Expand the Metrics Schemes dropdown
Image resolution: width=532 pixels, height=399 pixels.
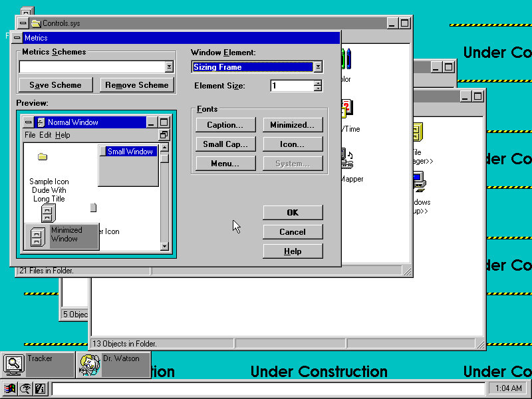(x=169, y=66)
